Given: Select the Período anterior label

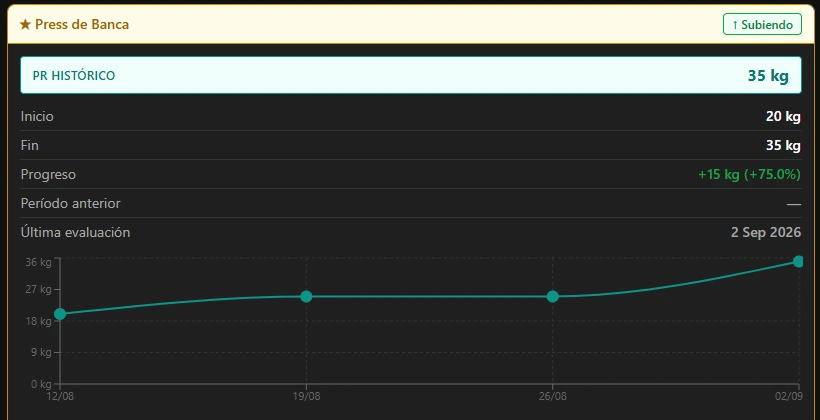Looking at the screenshot, I should click(71, 203).
